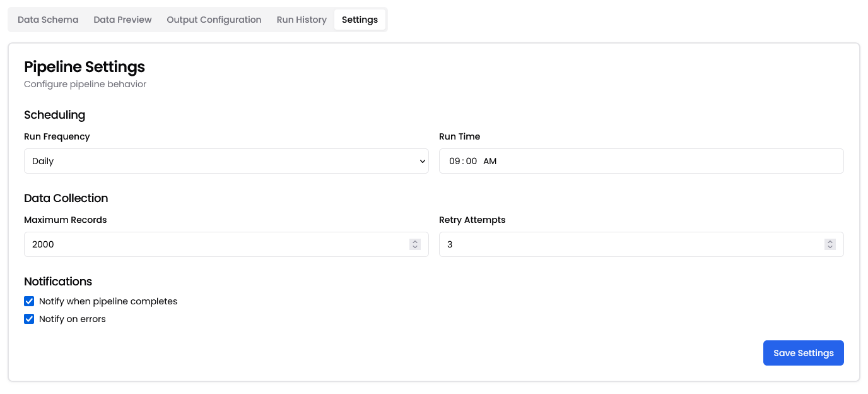868x394 pixels.
Task: Click the minutes segment in Run Time
Action: tap(471, 161)
